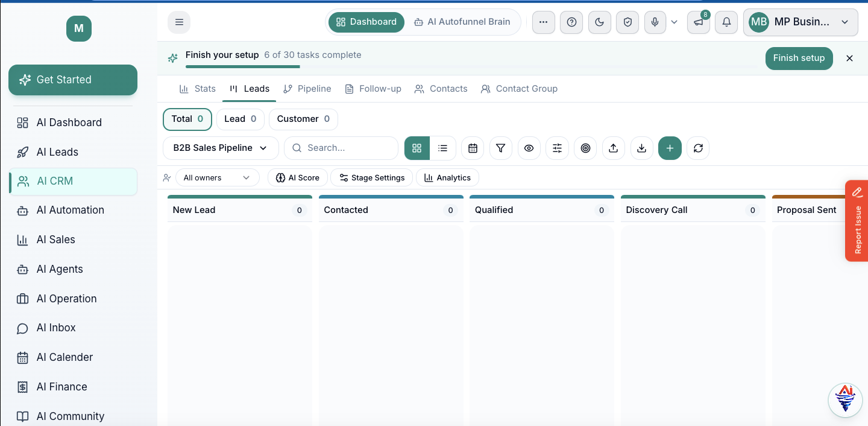
Task: Select the Leads tab
Action: (x=250, y=89)
